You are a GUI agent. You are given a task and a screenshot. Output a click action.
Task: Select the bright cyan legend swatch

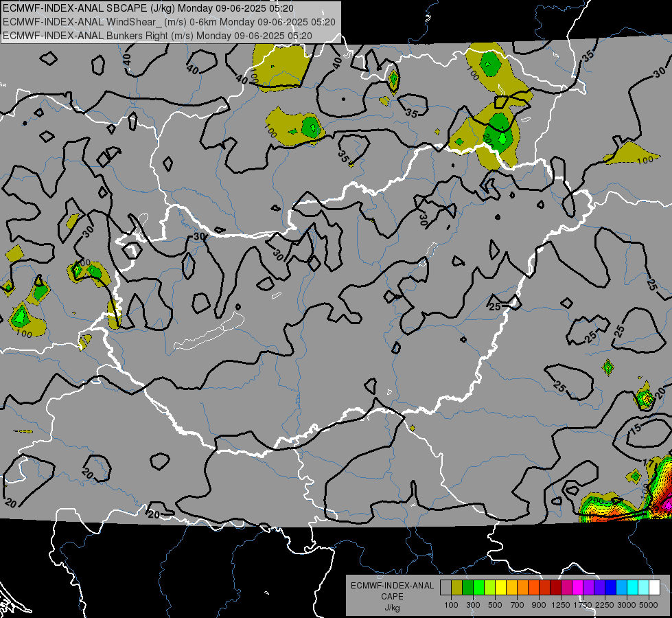tap(633, 588)
